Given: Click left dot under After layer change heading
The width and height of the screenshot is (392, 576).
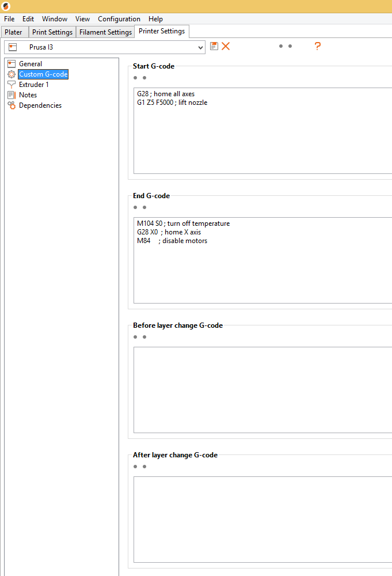Looking at the screenshot, I should (x=135, y=467).
